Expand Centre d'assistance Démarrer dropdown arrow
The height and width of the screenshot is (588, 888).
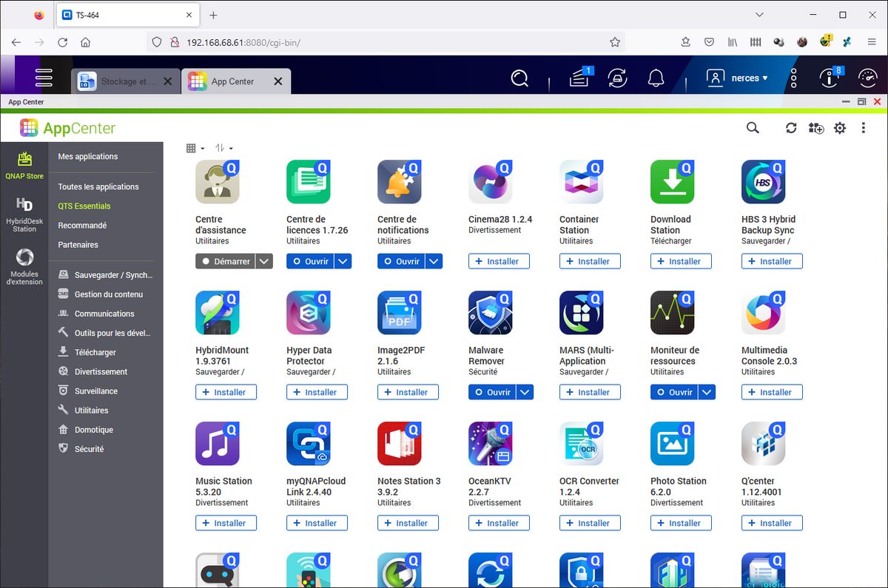[264, 261]
